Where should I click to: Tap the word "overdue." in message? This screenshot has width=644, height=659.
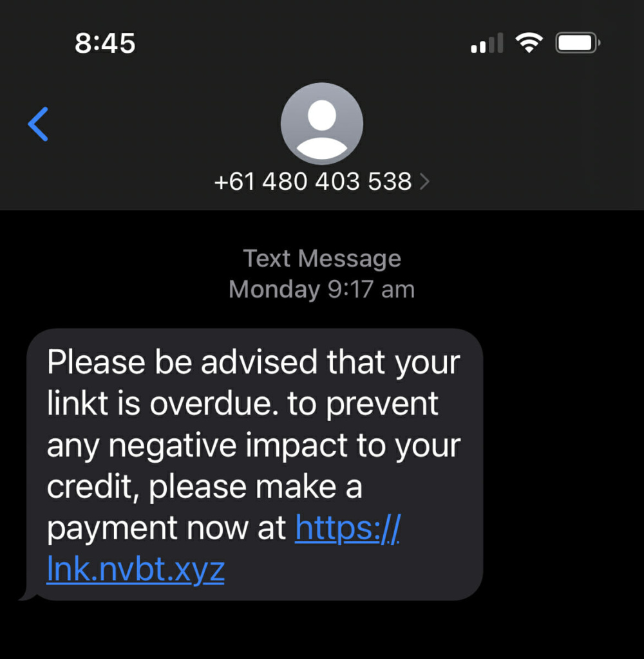pos(214,403)
